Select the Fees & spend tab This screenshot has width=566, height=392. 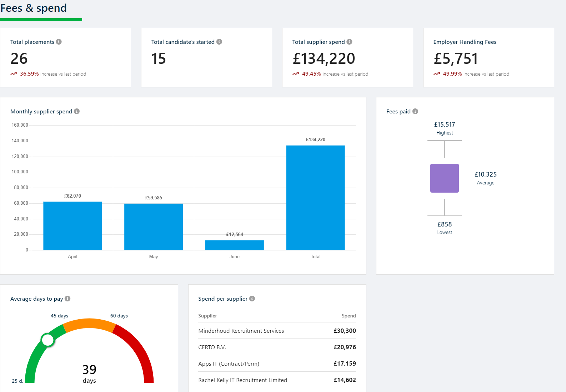[34, 9]
